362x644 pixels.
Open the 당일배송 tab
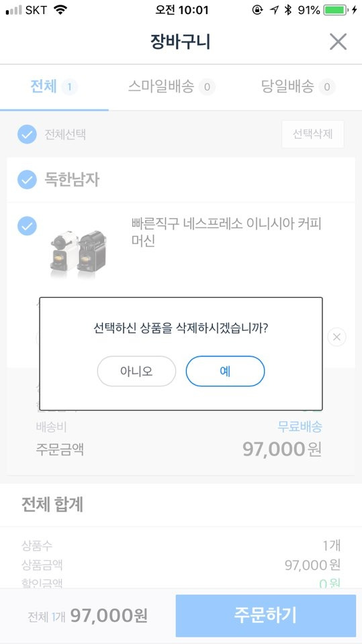(x=298, y=87)
